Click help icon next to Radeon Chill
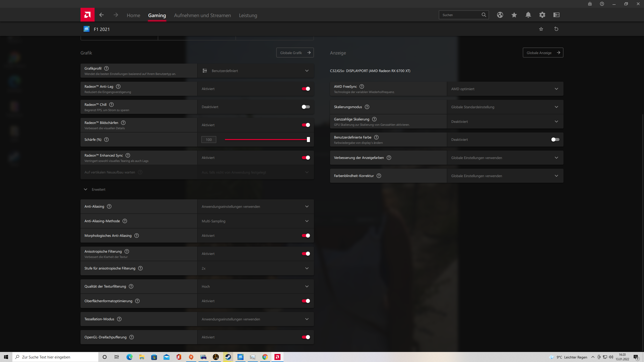The image size is (644, 362). [x=111, y=105]
